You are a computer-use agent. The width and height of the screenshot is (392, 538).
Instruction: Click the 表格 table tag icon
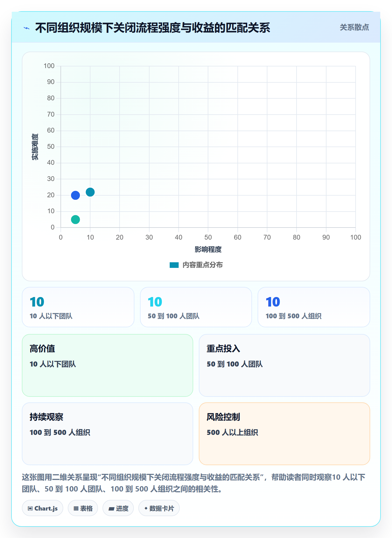[x=76, y=509]
